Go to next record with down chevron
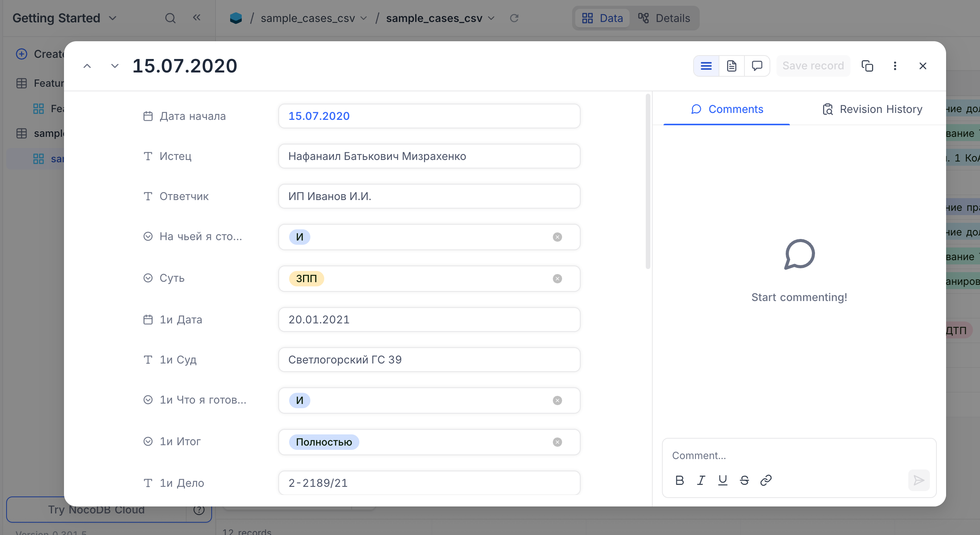This screenshot has height=535, width=980. pyautogui.click(x=115, y=66)
